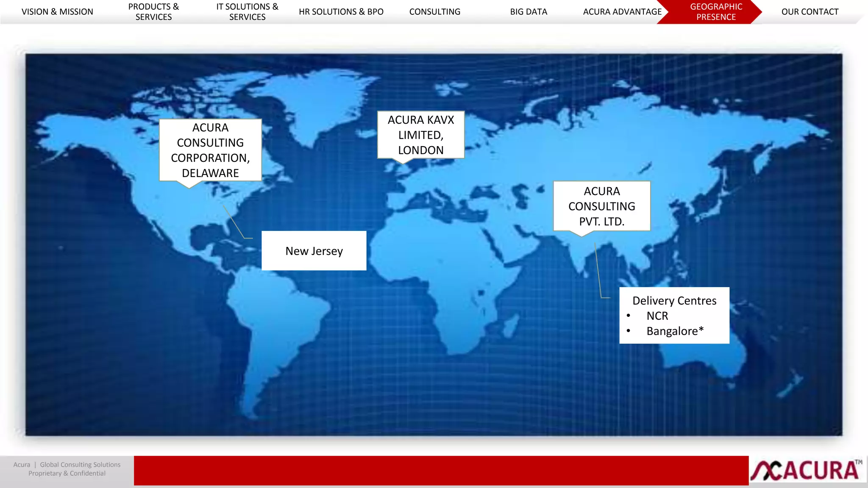Click the Delivery Centres heading
This screenshot has width=868, height=488.
[674, 301]
